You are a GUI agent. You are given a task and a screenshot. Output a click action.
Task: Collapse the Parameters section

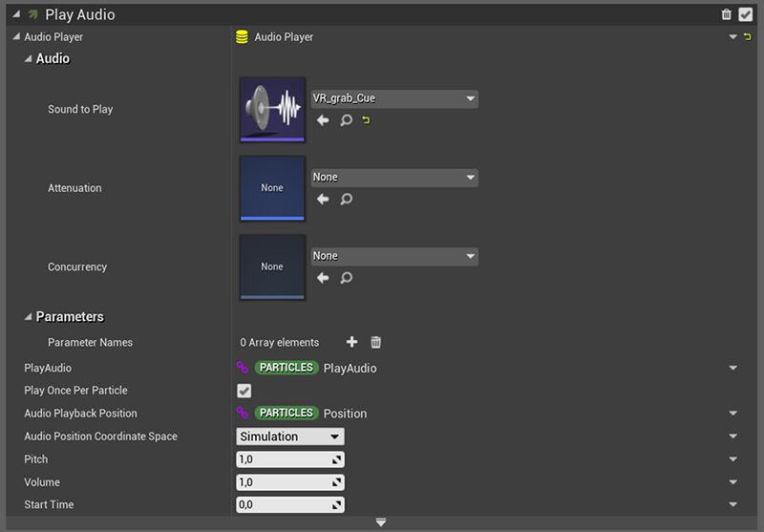coord(28,317)
